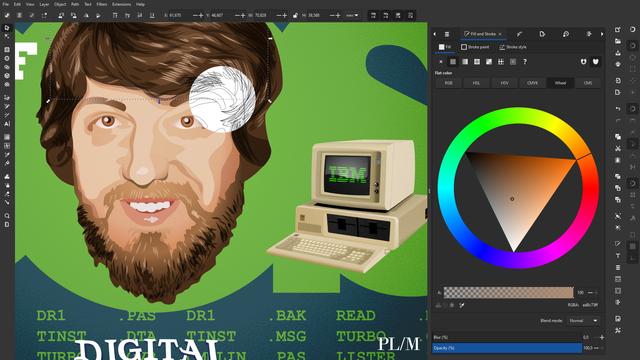This screenshot has height=360, width=640.
Task: Choose Swatch paint type
Action: tap(513, 62)
